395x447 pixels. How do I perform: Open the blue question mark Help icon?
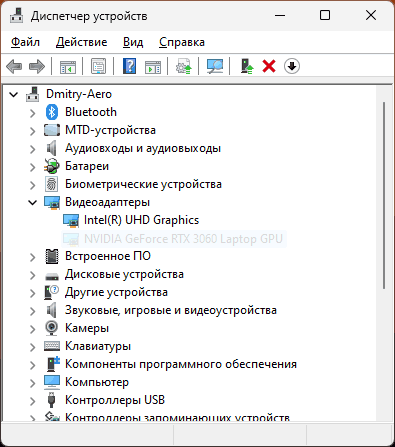(129, 66)
